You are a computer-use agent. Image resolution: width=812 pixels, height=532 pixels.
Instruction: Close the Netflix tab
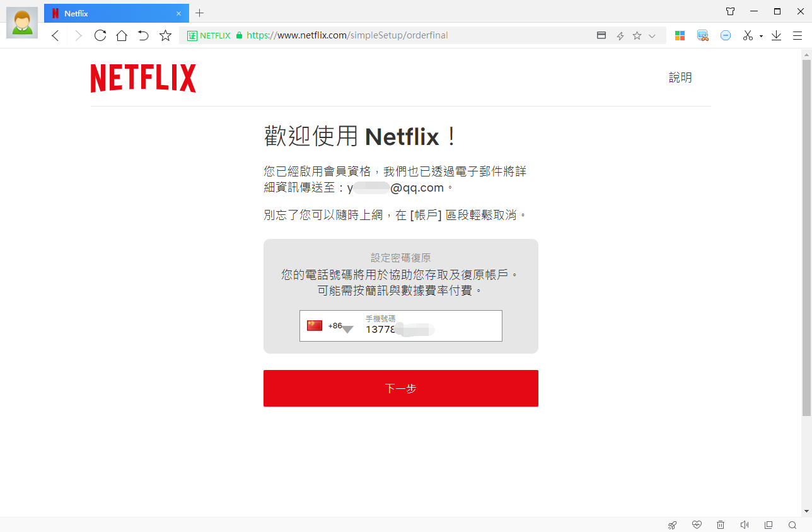click(x=178, y=13)
